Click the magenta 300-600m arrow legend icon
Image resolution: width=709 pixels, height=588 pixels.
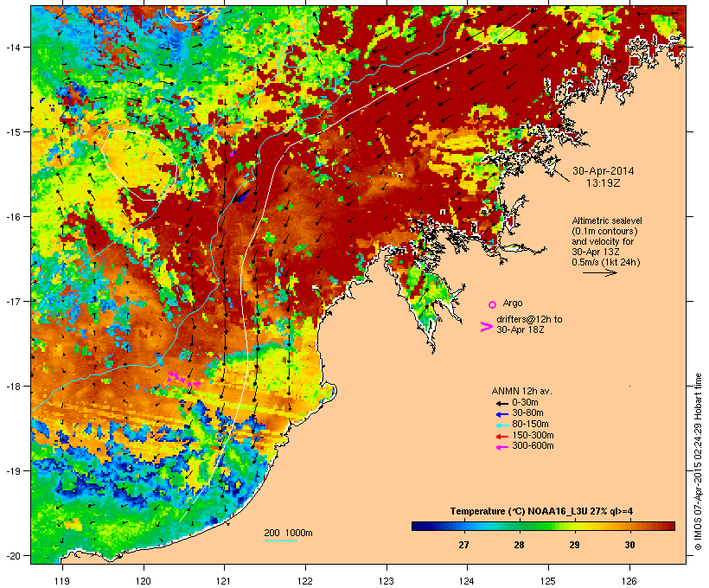tap(501, 447)
